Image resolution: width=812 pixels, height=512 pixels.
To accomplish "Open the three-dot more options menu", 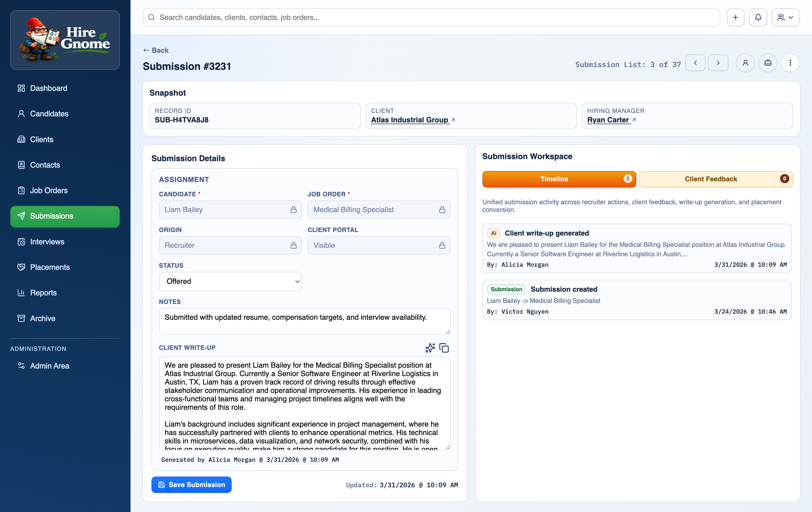I will tap(790, 63).
